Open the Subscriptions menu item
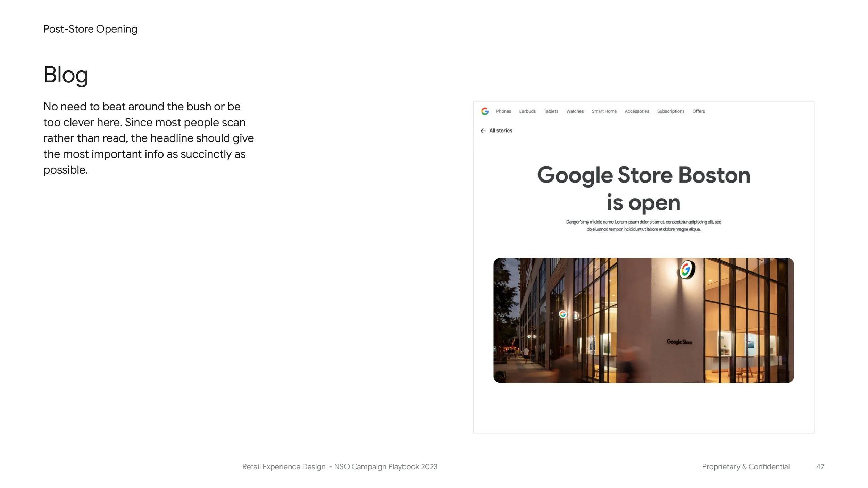The image size is (868, 488). click(x=670, y=111)
